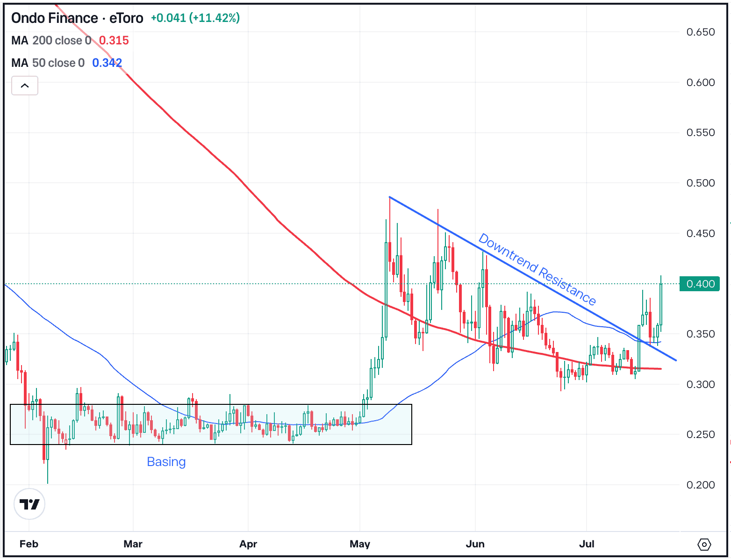Click the 0.600 price axis label
This screenshot has height=560, width=731.
[701, 82]
